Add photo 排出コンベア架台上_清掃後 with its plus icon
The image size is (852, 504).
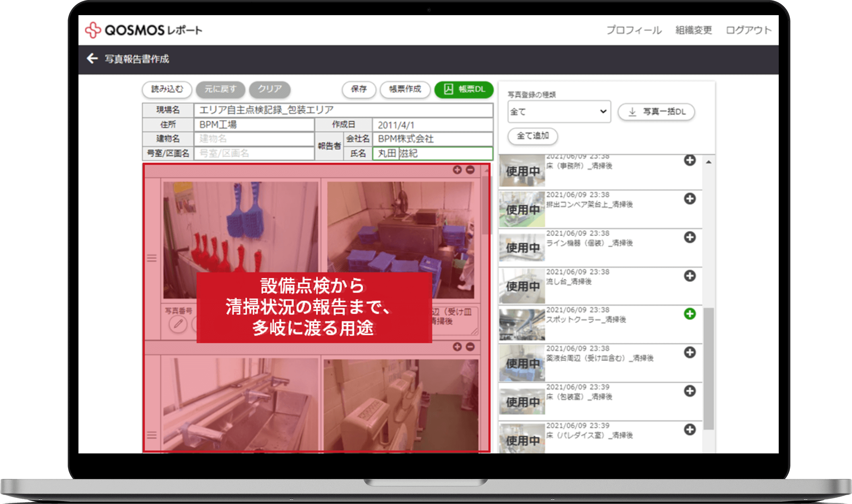pos(690,199)
